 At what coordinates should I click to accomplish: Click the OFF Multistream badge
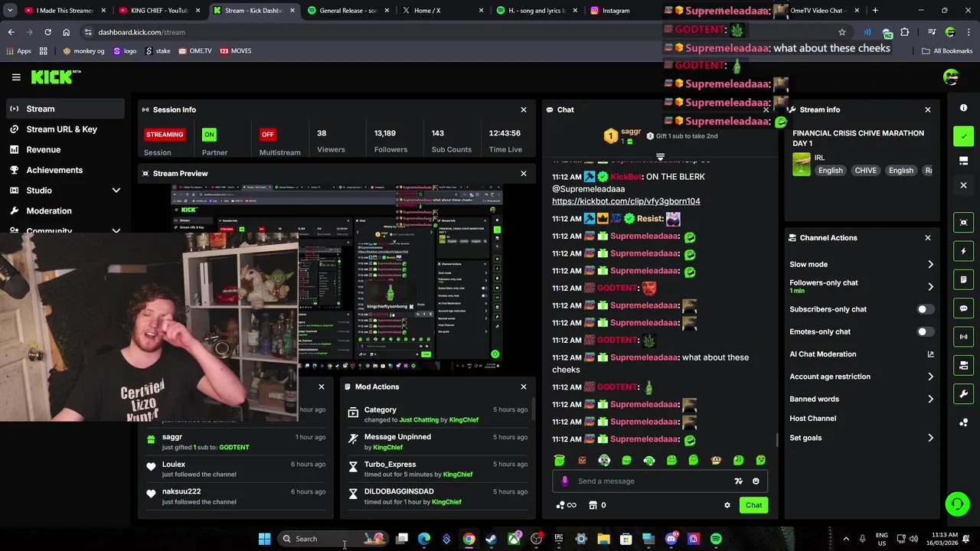(x=267, y=135)
